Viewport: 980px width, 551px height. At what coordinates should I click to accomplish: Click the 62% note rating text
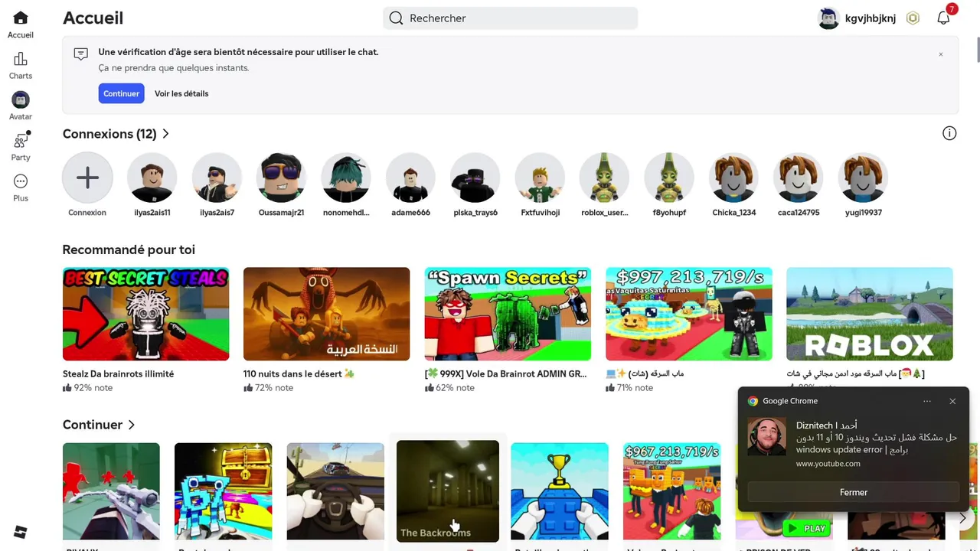[x=455, y=388]
